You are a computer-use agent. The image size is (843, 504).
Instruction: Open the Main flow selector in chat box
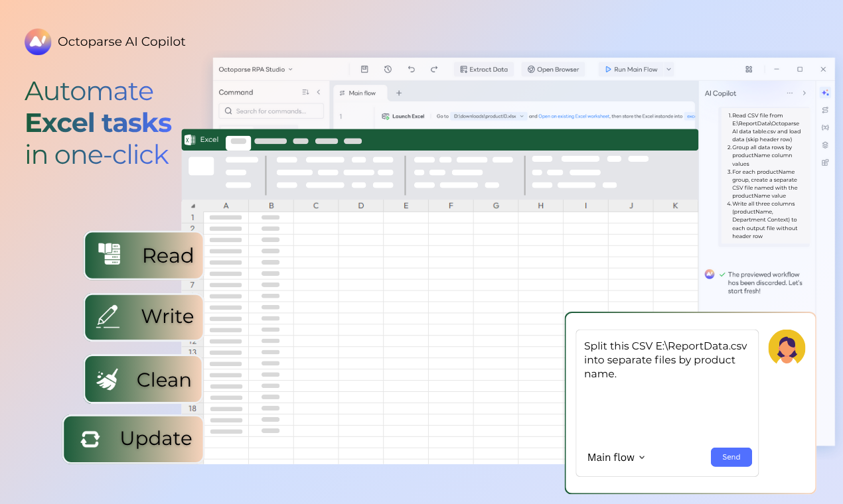click(x=616, y=458)
